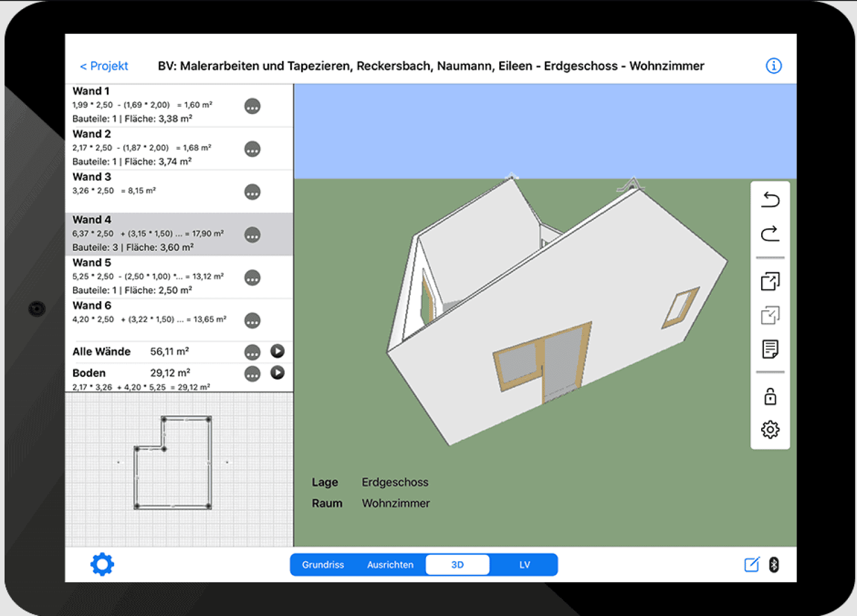Go back using the Projekt link
857x616 pixels.
pyautogui.click(x=104, y=66)
